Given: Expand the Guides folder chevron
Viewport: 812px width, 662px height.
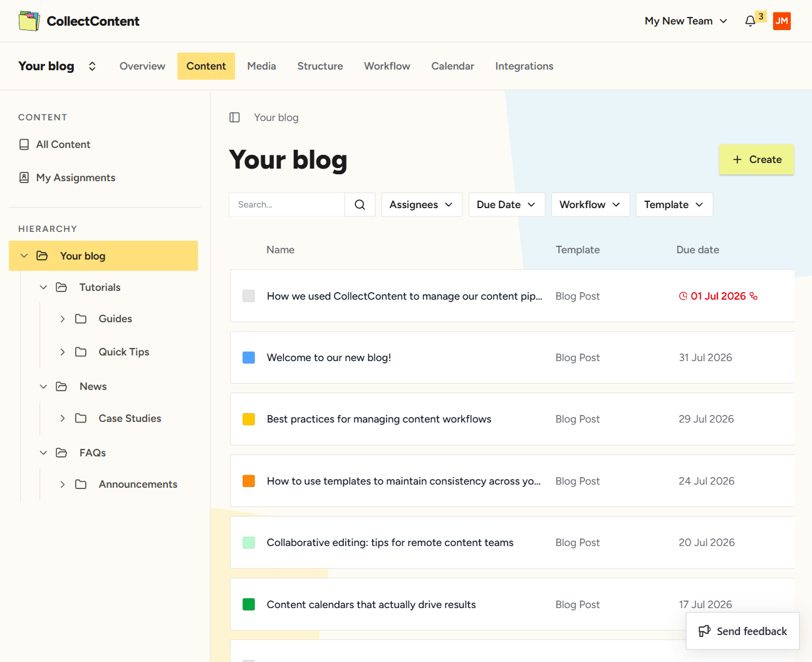Looking at the screenshot, I should point(63,318).
